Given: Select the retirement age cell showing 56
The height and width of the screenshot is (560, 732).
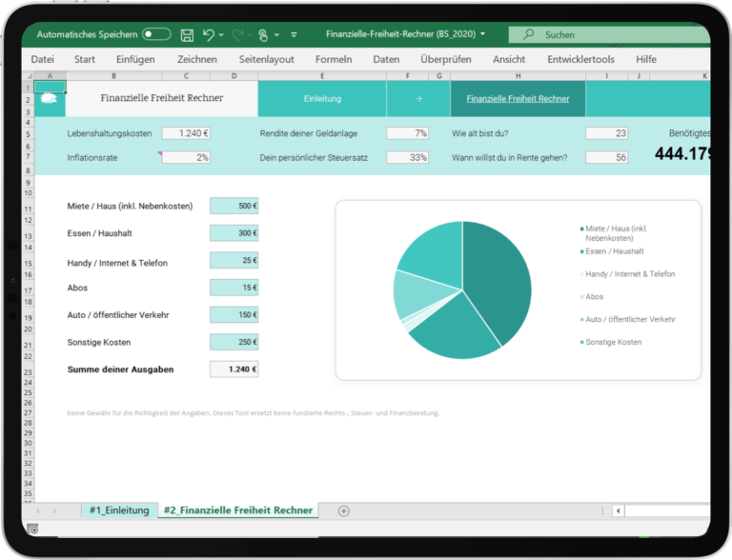Looking at the screenshot, I should (606, 157).
